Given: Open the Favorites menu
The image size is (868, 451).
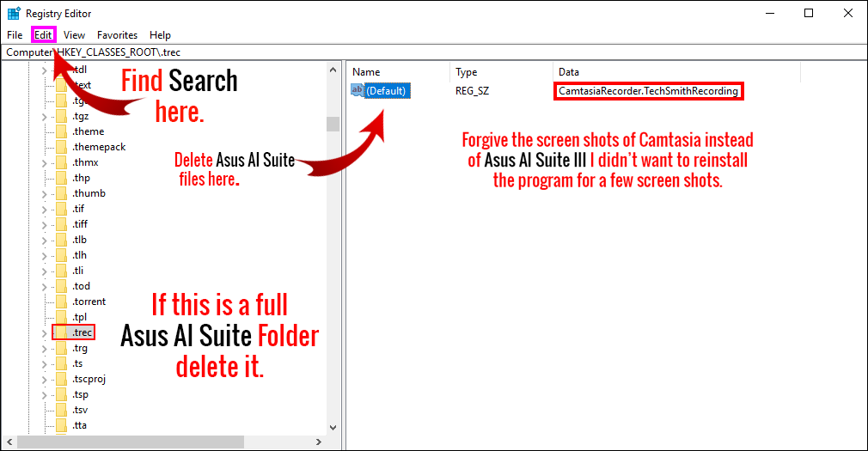Looking at the screenshot, I should (x=118, y=35).
